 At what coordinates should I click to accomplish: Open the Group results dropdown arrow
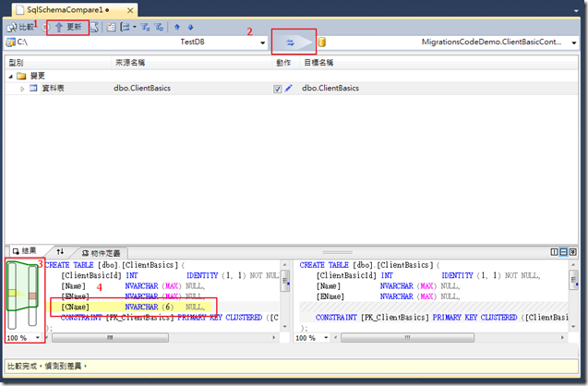(134, 27)
